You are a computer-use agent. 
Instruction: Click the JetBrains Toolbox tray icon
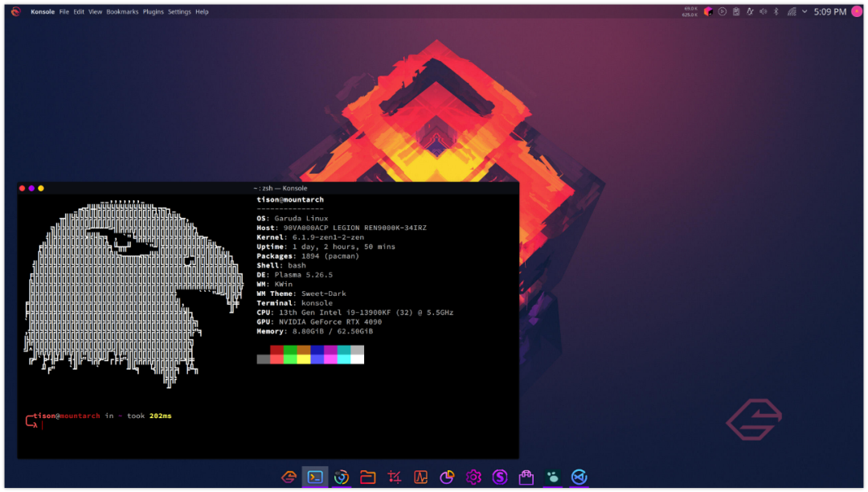point(708,11)
